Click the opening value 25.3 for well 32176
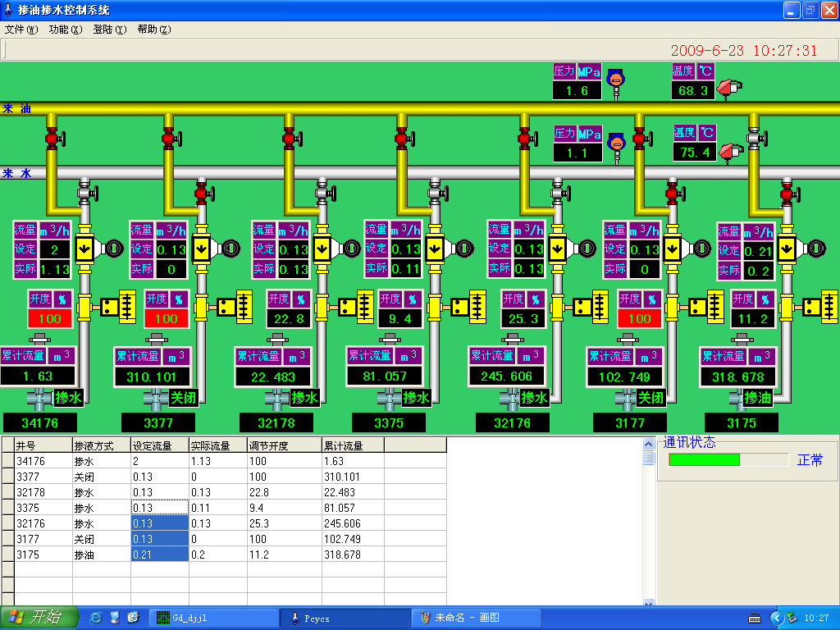This screenshot has width=840, height=630. [523, 319]
